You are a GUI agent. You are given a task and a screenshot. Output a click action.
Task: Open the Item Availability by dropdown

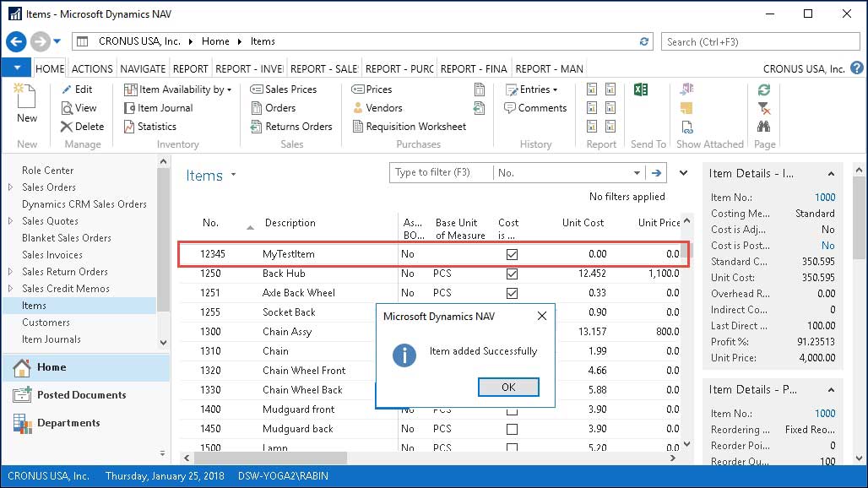tap(178, 89)
